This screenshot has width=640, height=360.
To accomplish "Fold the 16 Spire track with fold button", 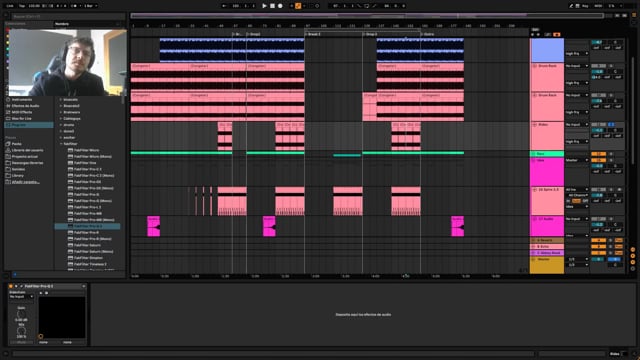I will point(535,190).
